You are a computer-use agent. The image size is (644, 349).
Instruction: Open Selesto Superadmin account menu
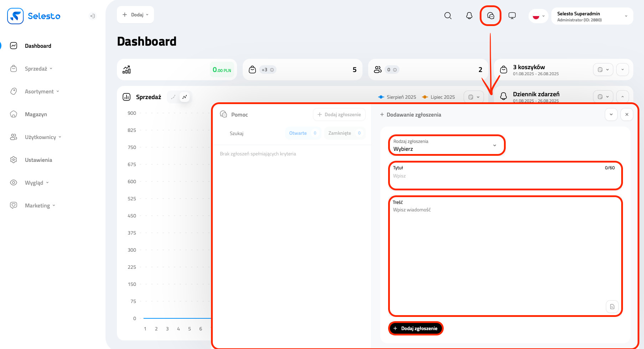[592, 16]
